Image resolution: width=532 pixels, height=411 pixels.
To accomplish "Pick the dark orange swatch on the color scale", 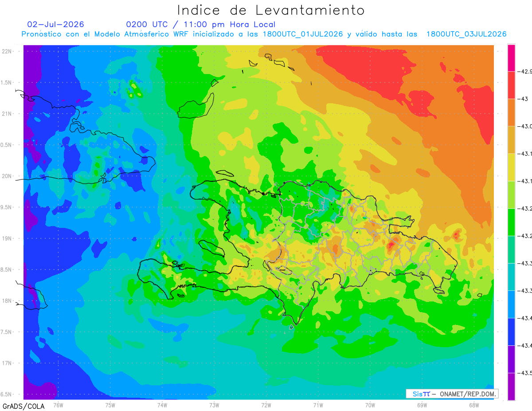I will point(511,113).
